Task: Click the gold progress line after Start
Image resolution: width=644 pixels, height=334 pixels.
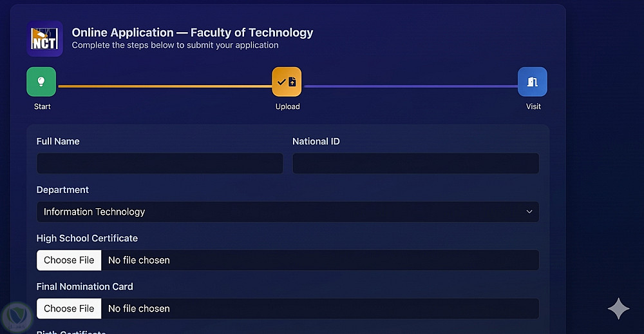Action: [x=164, y=86]
